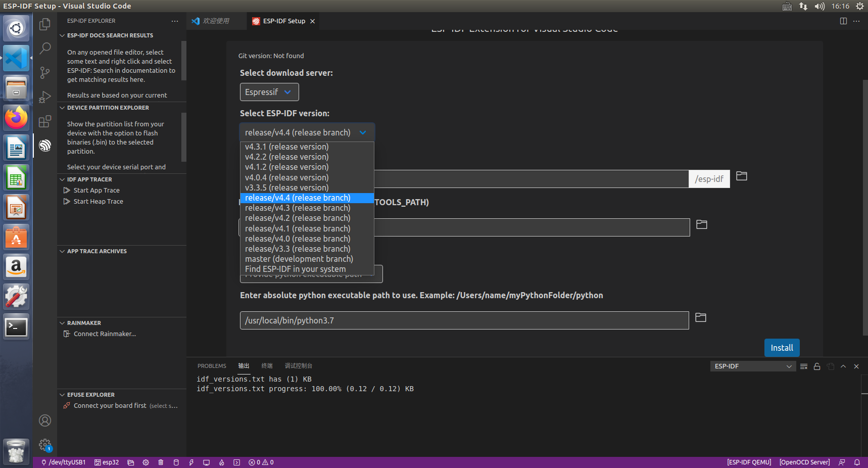Switch to the ESP-IDF Setup tab
868x468 pixels.
coord(283,21)
